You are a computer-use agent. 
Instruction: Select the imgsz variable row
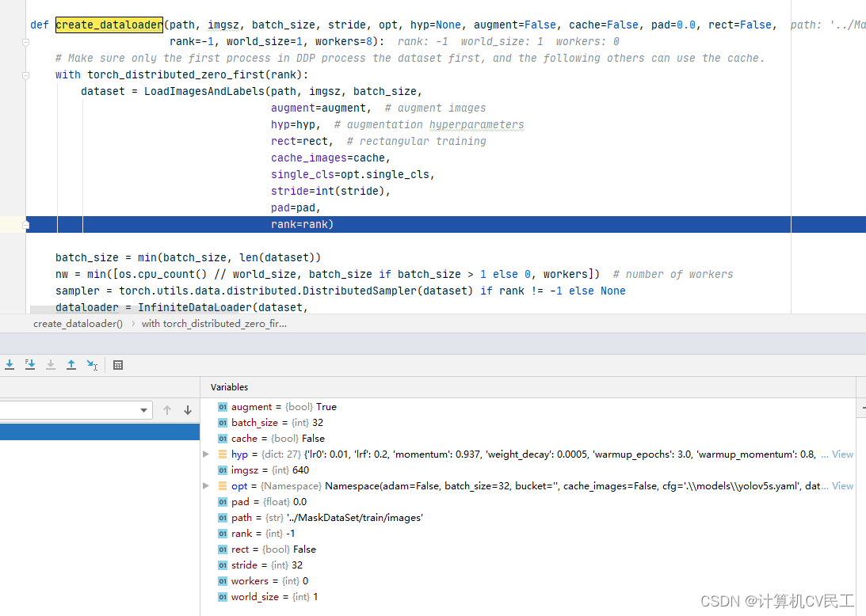click(528, 470)
